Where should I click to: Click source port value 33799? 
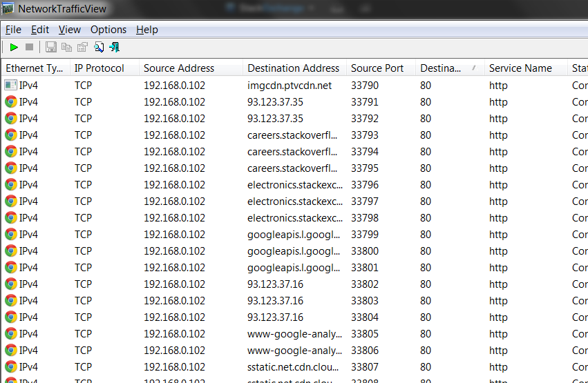(x=365, y=235)
